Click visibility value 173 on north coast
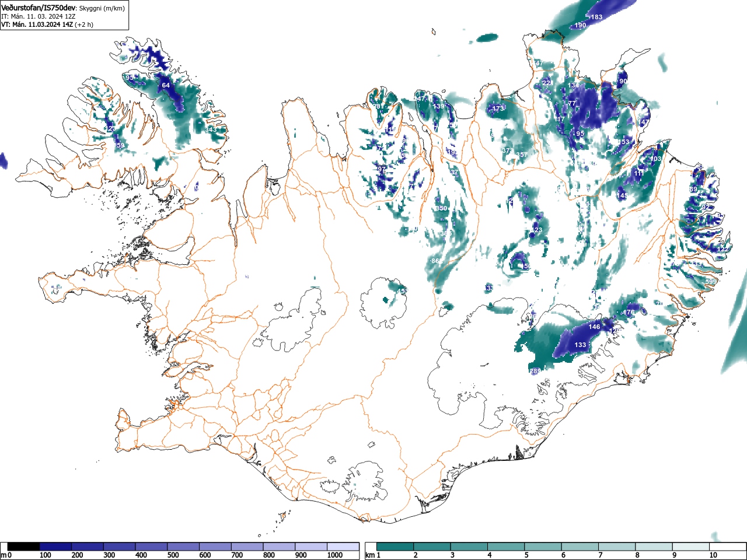This screenshot has width=747, height=560. pyautogui.click(x=497, y=108)
